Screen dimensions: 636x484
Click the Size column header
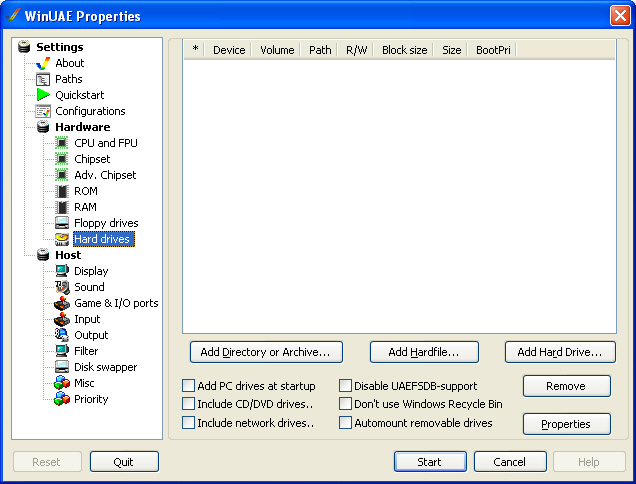click(x=451, y=50)
